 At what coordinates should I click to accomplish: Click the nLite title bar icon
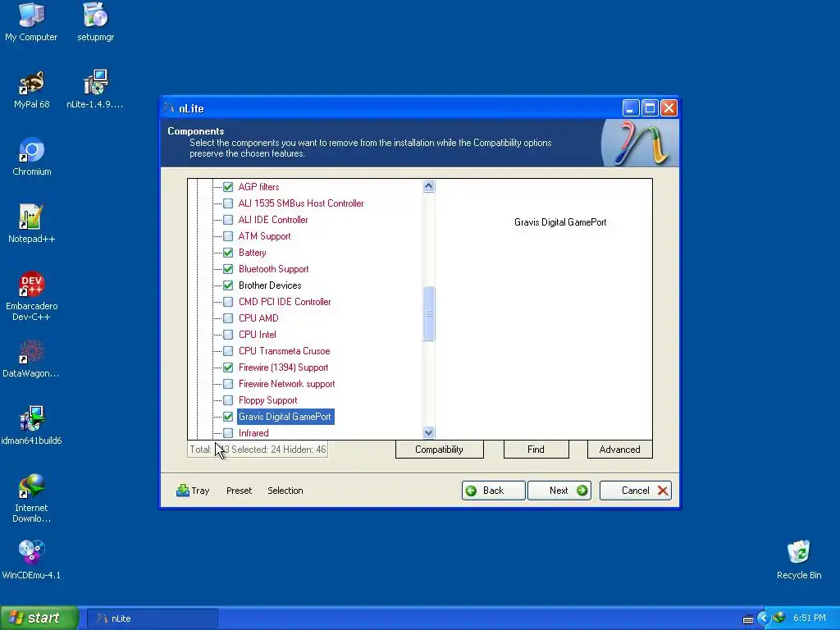click(x=170, y=107)
